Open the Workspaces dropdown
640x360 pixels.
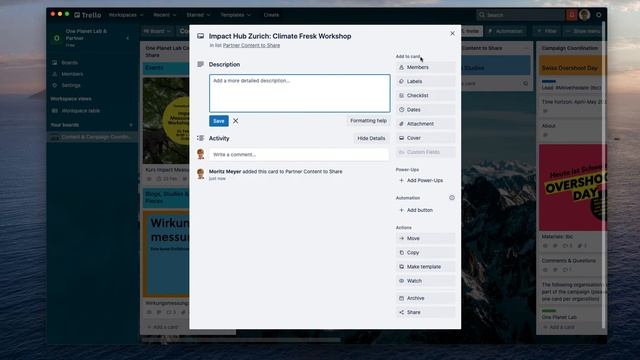pyautogui.click(x=126, y=15)
